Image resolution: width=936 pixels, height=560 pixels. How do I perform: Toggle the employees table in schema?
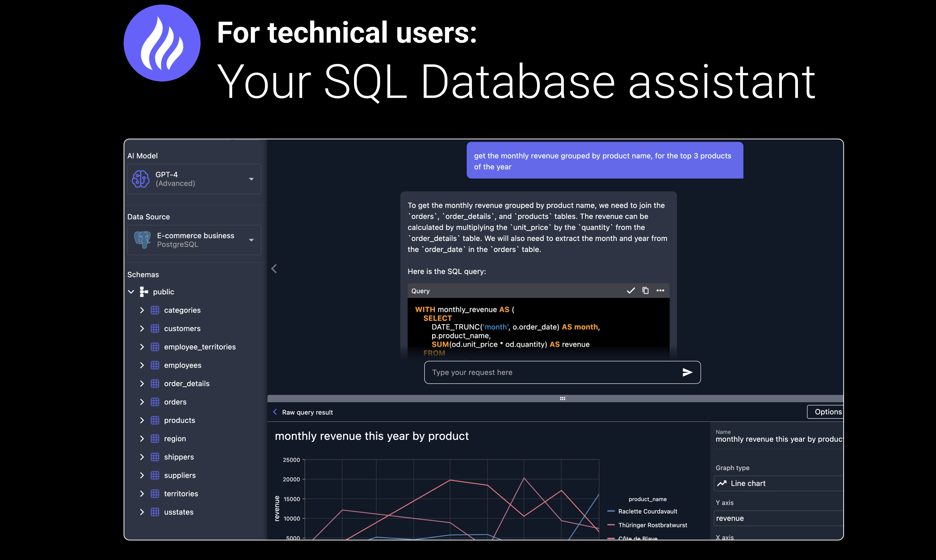pos(142,365)
